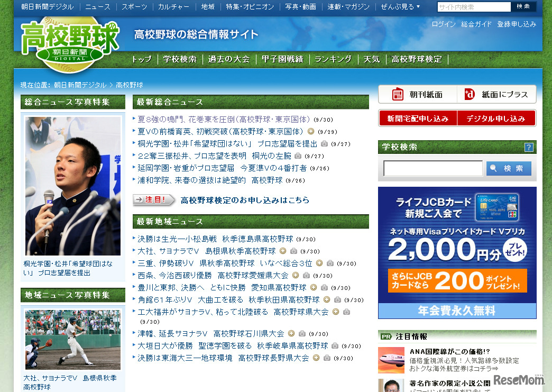The width and height of the screenshot is (552, 392).
Task: Open the スポーツ top menu item
Action: pos(134,7)
